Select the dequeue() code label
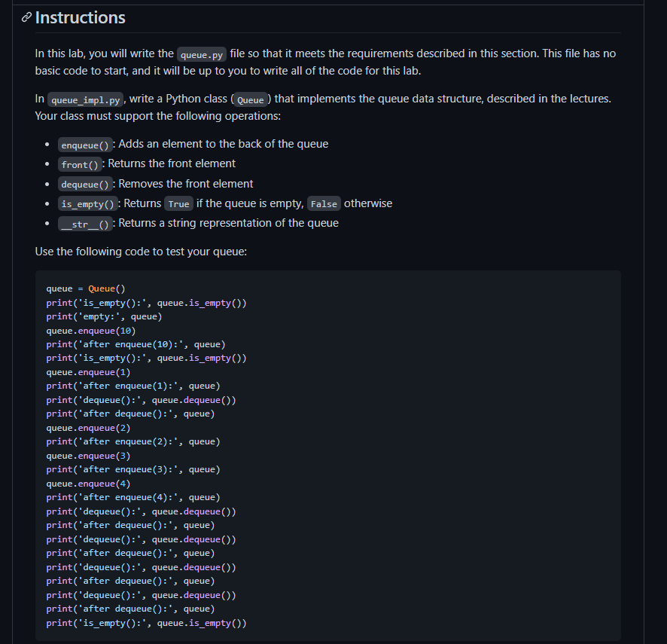 (85, 184)
